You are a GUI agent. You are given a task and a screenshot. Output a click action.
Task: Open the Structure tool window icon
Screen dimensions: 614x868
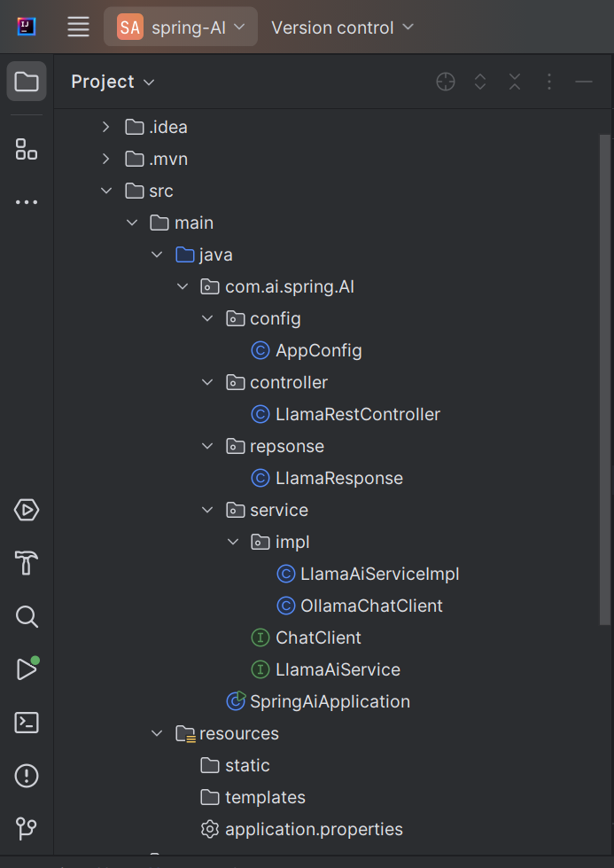pyautogui.click(x=26, y=149)
